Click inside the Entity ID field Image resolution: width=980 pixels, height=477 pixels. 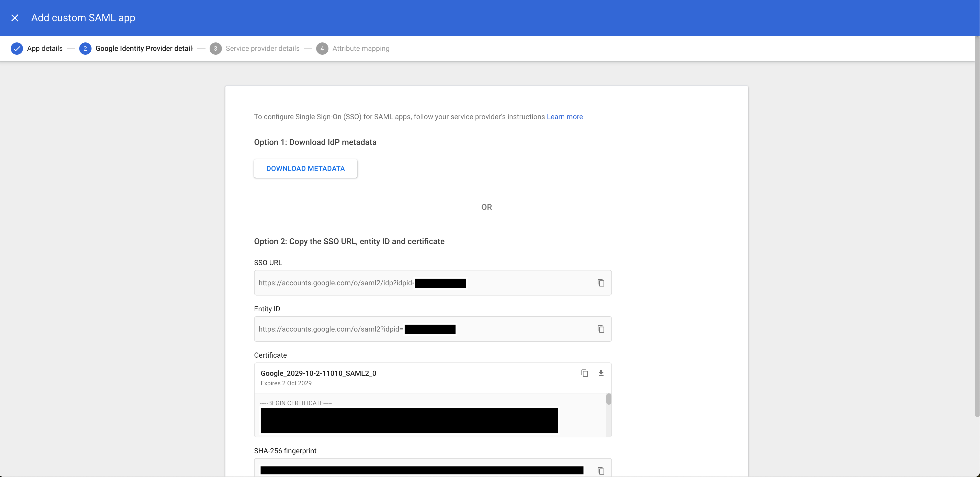[432, 329]
